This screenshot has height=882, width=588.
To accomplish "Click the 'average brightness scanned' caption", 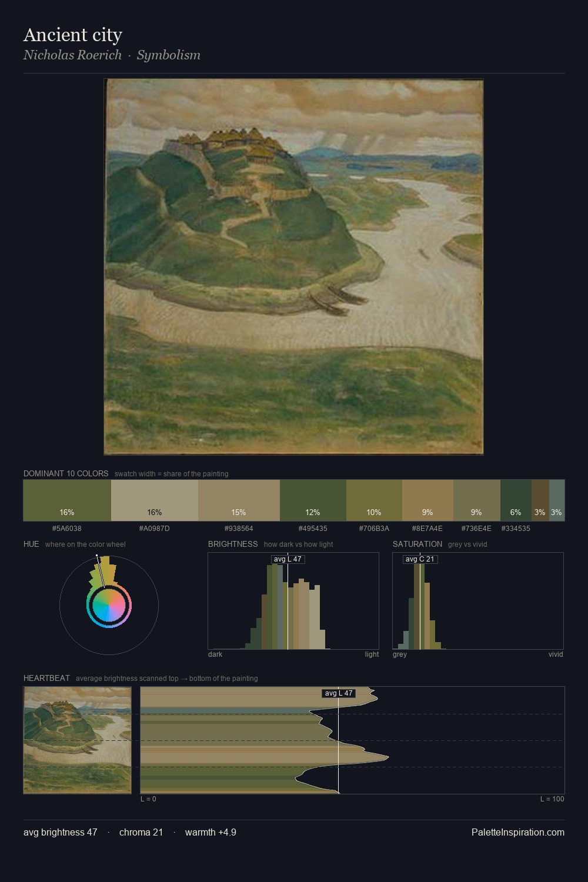I will (x=167, y=679).
